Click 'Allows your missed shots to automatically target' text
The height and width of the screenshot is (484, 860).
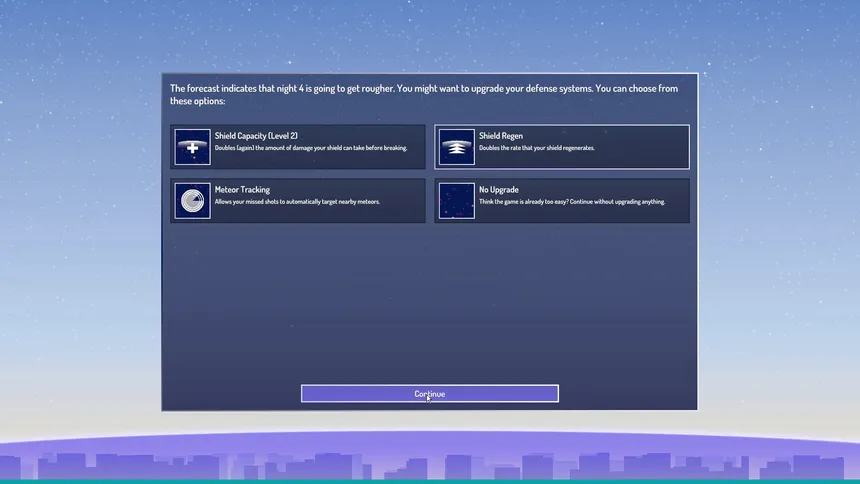pyautogui.click(x=297, y=201)
